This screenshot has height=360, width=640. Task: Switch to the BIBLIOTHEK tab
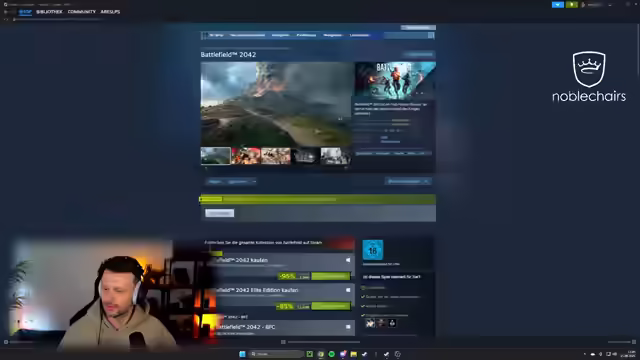click(49, 12)
